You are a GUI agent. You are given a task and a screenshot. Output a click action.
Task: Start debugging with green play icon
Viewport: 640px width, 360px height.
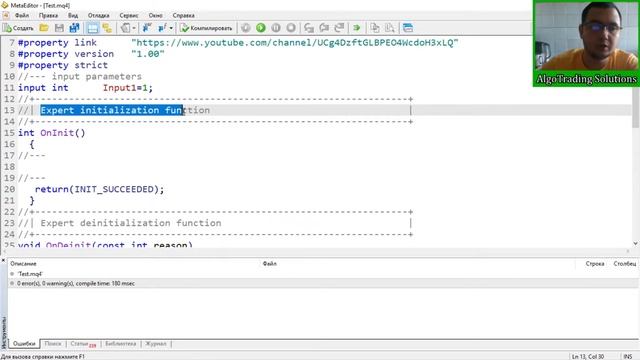tap(261, 28)
